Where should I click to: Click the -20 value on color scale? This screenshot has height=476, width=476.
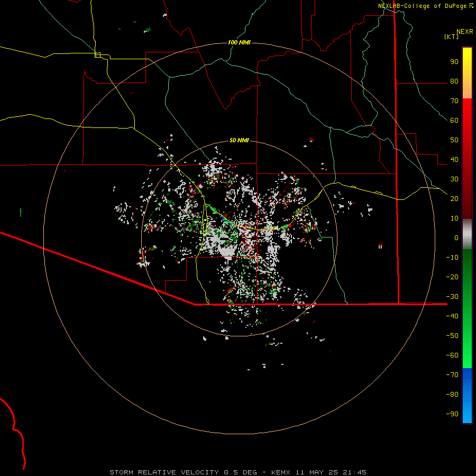[x=452, y=277]
